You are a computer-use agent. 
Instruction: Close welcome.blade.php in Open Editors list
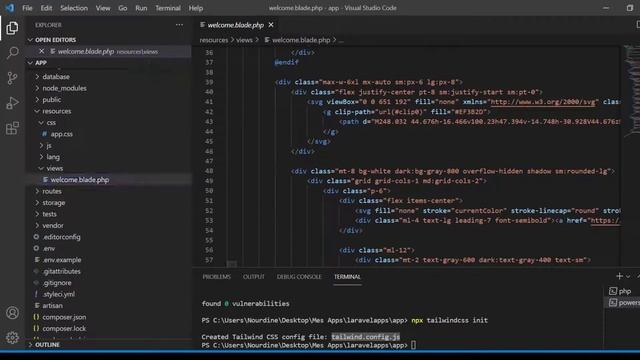click(x=42, y=51)
